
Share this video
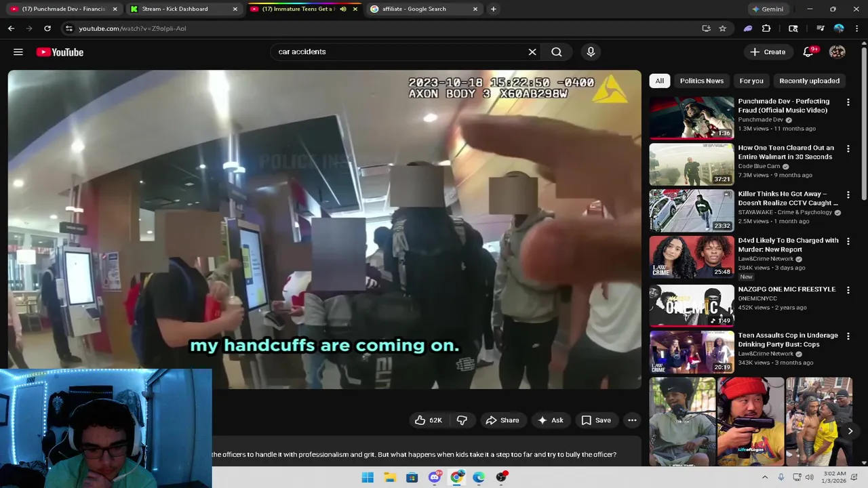502,420
